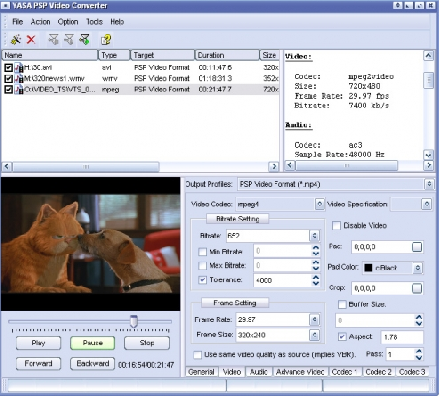The image size is (439, 396).
Task: Click the video seek slider handle
Action: coord(134,321)
